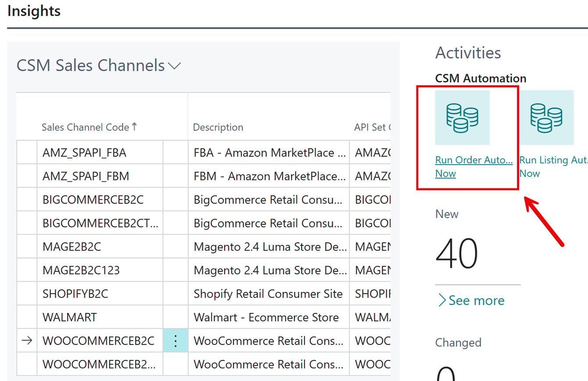The width and height of the screenshot is (588, 381).
Task: Click the Run Listing Automation database icon
Action: (x=546, y=118)
